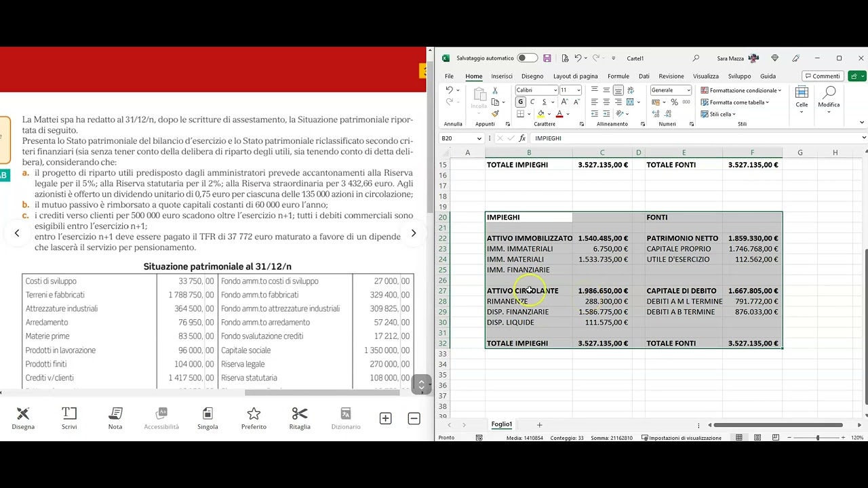Mark the page as Preferito
Viewport: 868px width, 488px height.
[x=254, y=418]
